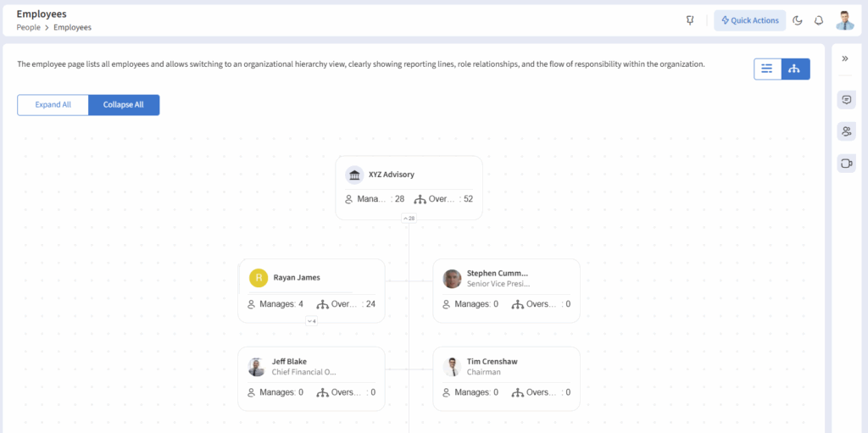The height and width of the screenshot is (433, 868).
Task: Expand Rayan James's 4 direct reports
Action: pyautogui.click(x=311, y=321)
